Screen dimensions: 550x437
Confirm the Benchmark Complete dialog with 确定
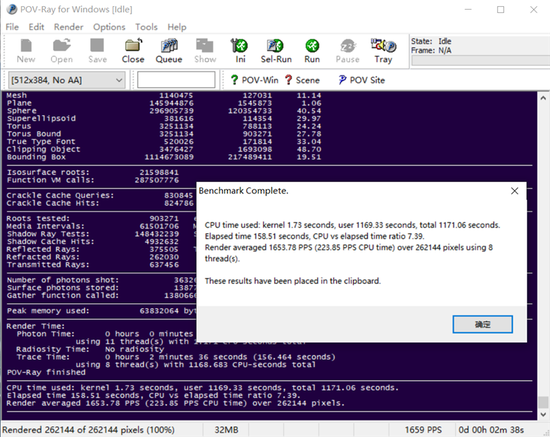coord(482,324)
